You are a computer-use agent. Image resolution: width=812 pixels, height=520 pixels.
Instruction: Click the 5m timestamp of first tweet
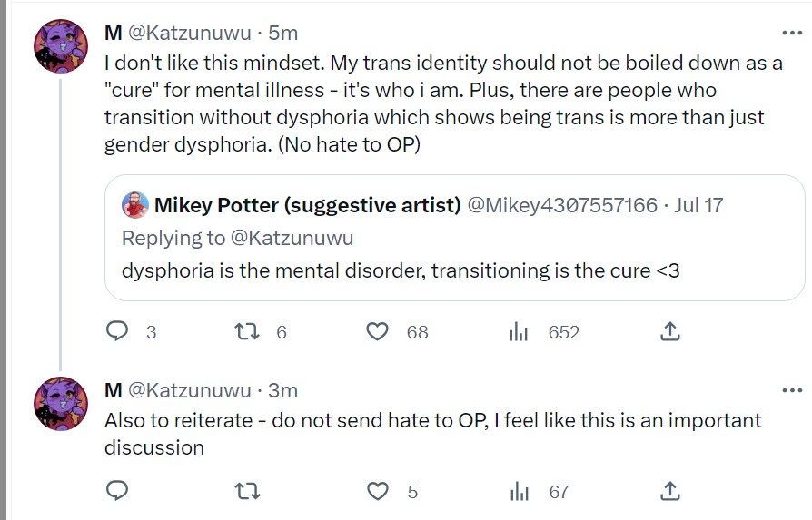click(282, 33)
